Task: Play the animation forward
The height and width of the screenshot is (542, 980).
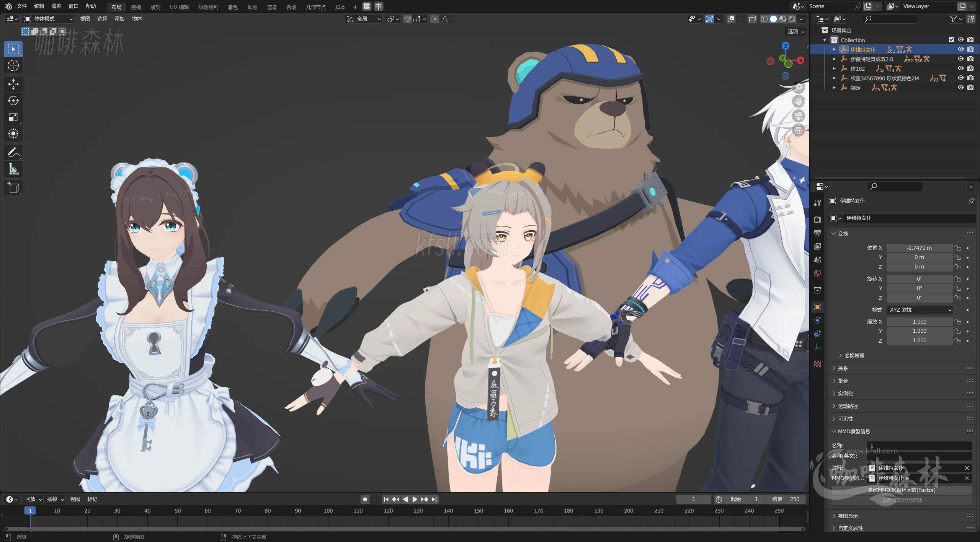Action: (415, 499)
